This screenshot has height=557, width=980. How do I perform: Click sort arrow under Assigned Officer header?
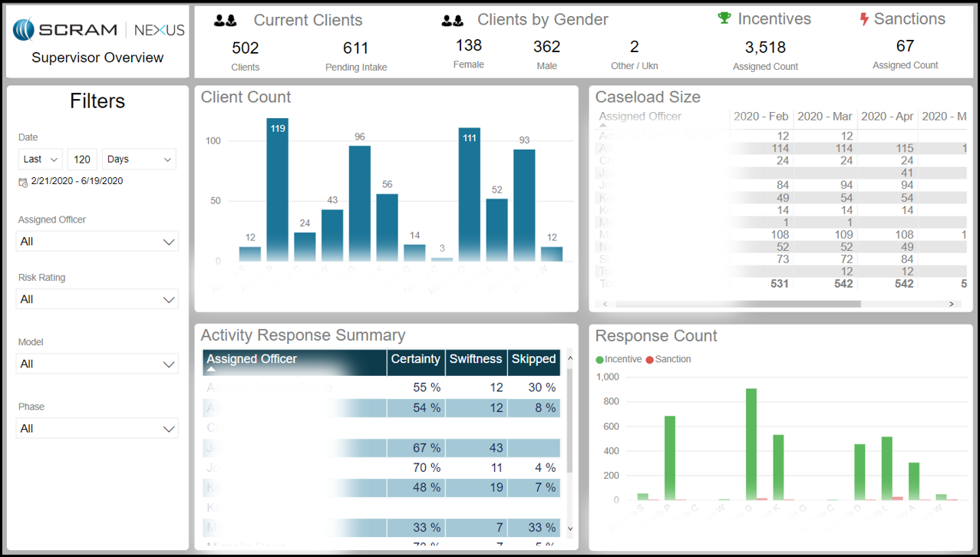(212, 369)
